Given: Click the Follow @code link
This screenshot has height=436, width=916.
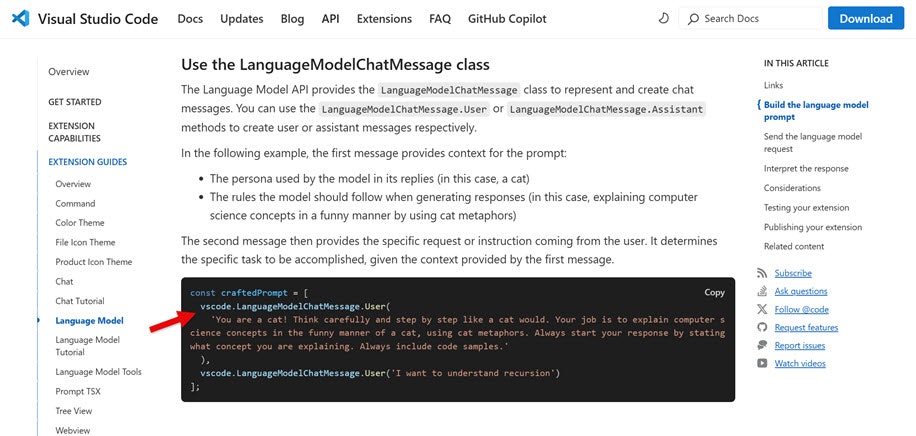Looking at the screenshot, I should pos(802,309).
